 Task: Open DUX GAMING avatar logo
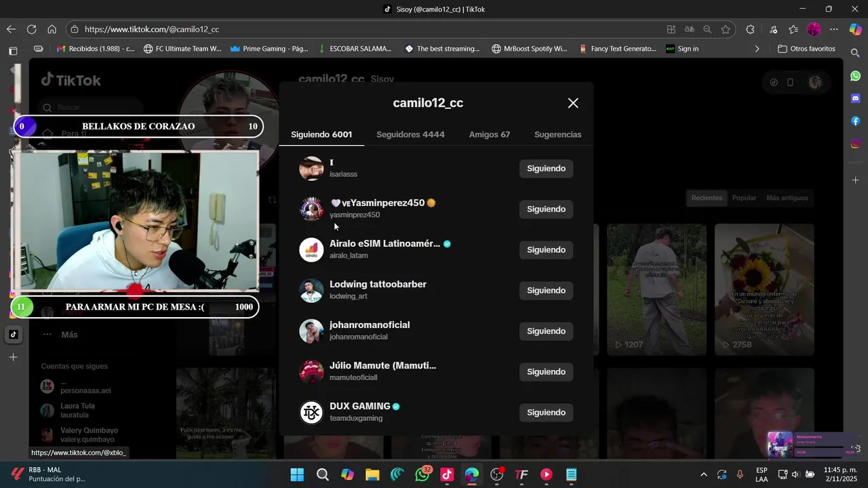pyautogui.click(x=311, y=413)
